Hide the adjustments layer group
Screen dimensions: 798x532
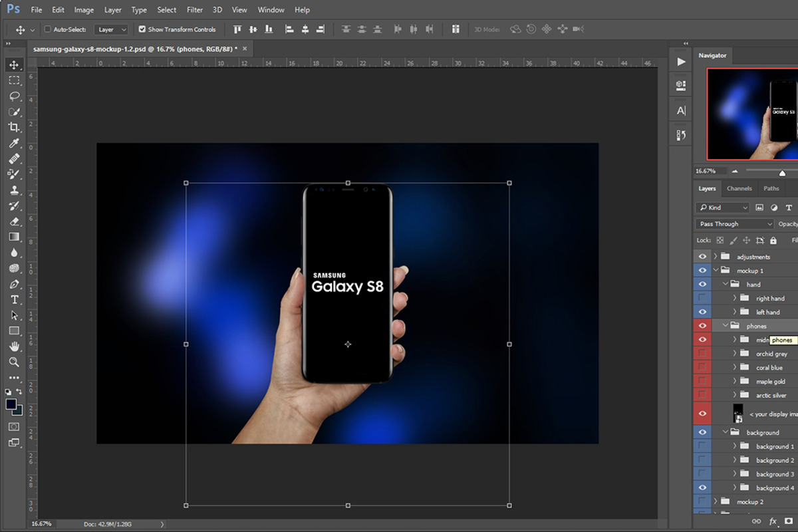tap(702, 256)
